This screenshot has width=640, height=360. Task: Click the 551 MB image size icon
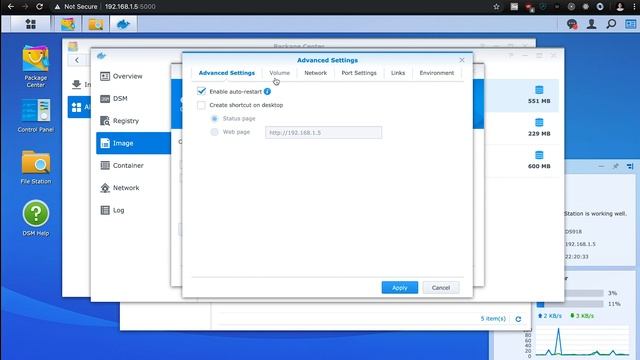point(539,90)
